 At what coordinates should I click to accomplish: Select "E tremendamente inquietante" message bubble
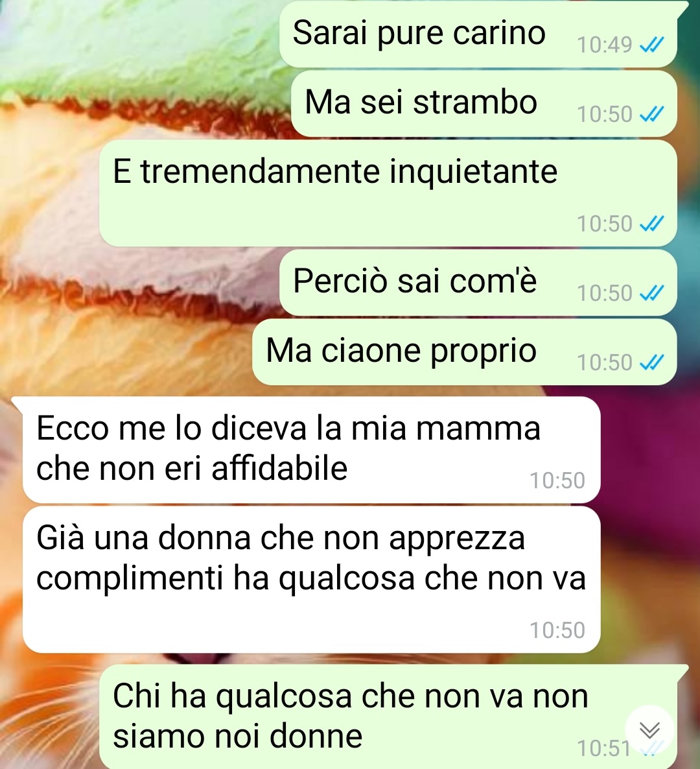pyautogui.click(x=388, y=193)
